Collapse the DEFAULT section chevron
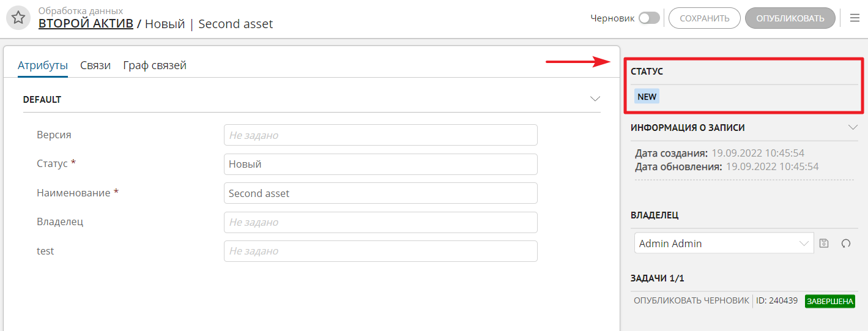The width and height of the screenshot is (868, 331). click(595, 99)
